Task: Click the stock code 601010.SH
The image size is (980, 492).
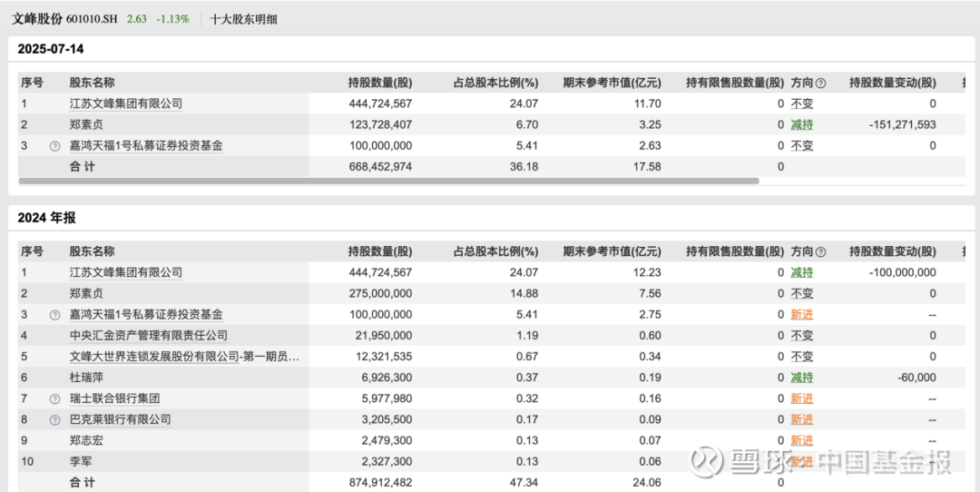Action: coord(92,19)
